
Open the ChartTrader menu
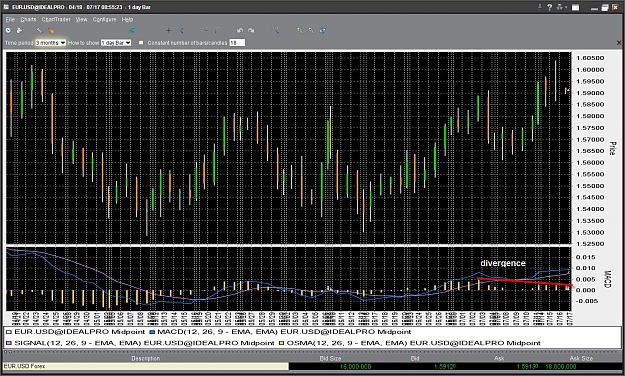[56, 19]
